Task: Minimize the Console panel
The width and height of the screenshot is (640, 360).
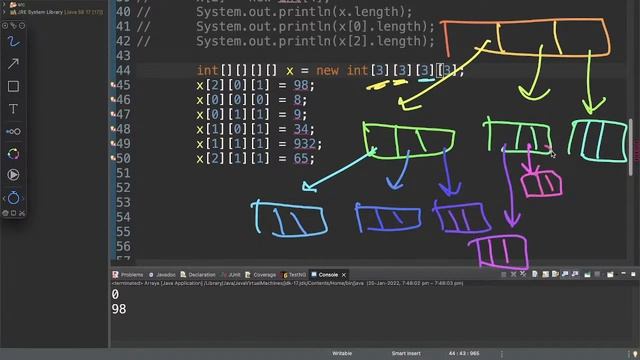Action: pyautogui.click(x=623, y=274)
